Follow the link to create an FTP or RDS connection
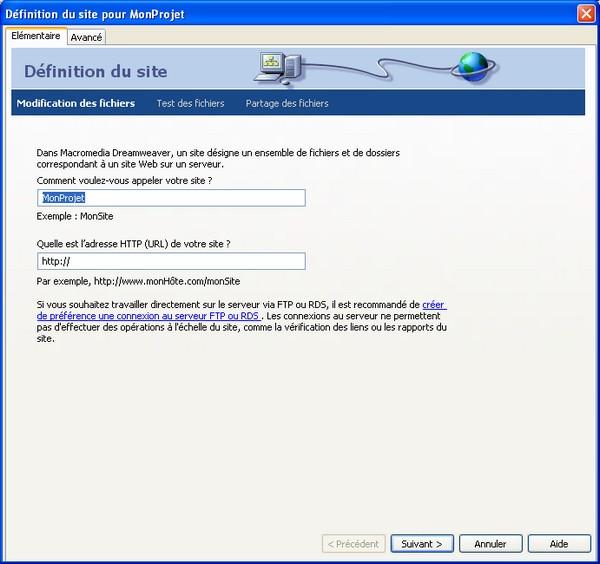Screen dimensions: 600x564 149,316
